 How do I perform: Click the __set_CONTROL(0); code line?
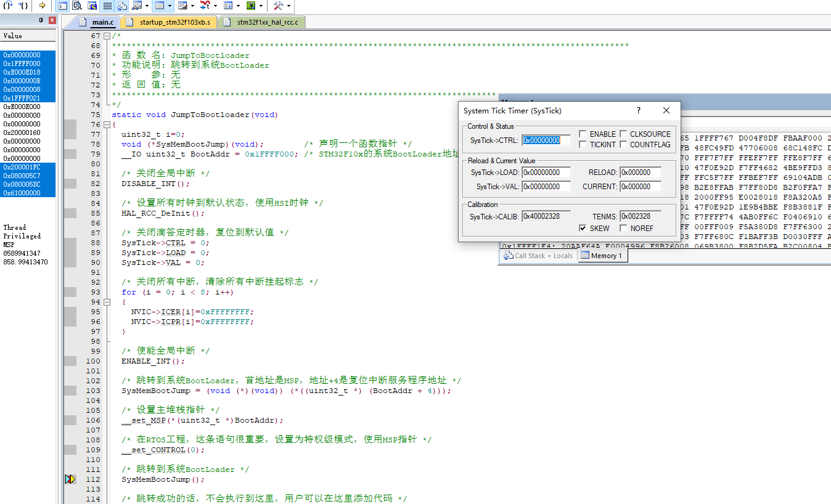pos(163,450)
